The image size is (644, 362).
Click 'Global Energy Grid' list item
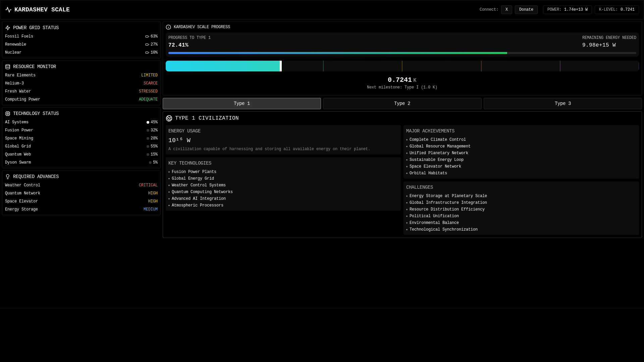point(193,179)
